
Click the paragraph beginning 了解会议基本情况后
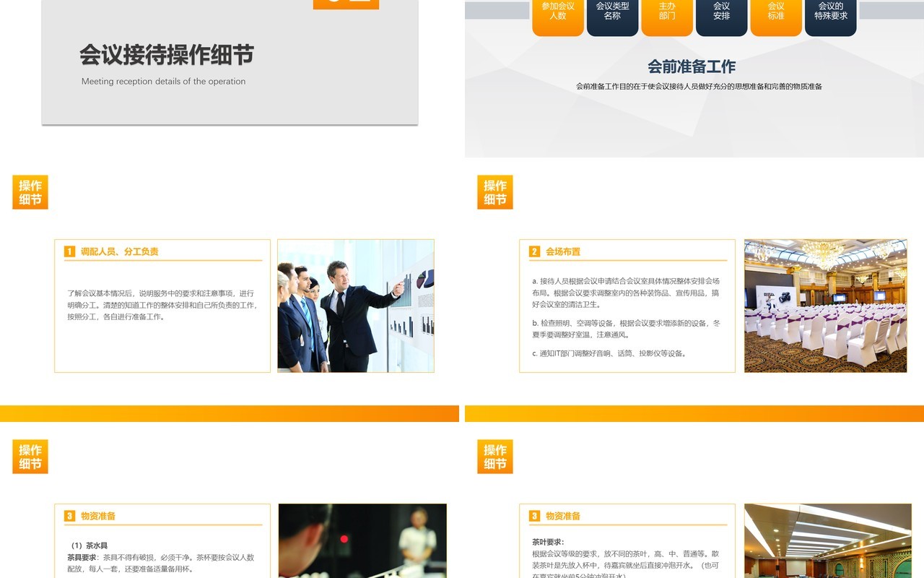click(x=162, y=305)
